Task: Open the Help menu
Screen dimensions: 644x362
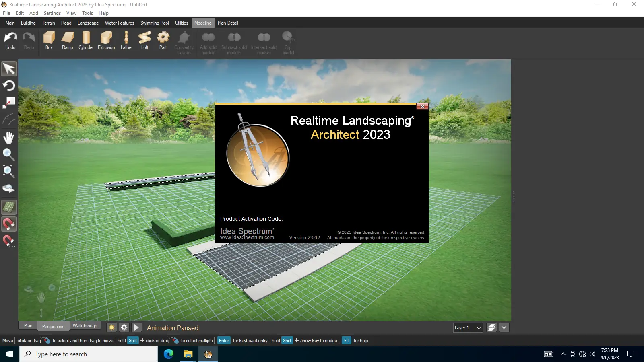Action: click(x=103, y=13)
